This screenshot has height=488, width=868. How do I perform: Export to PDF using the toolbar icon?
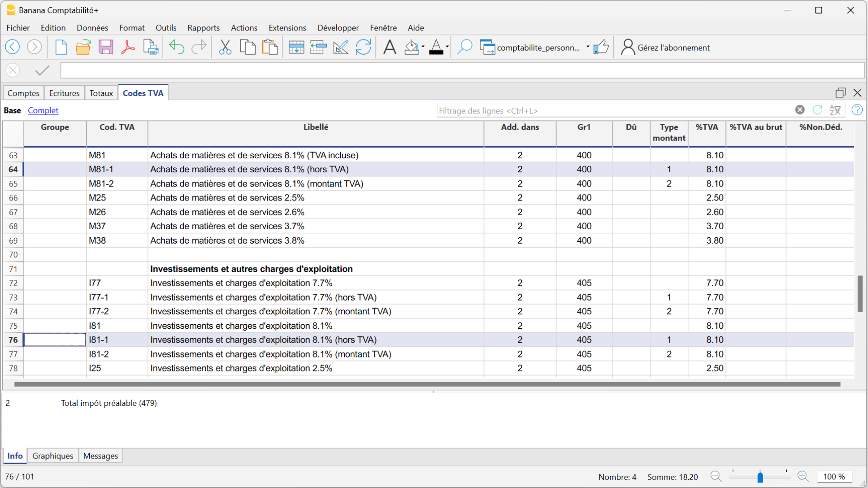coord(128,47)
